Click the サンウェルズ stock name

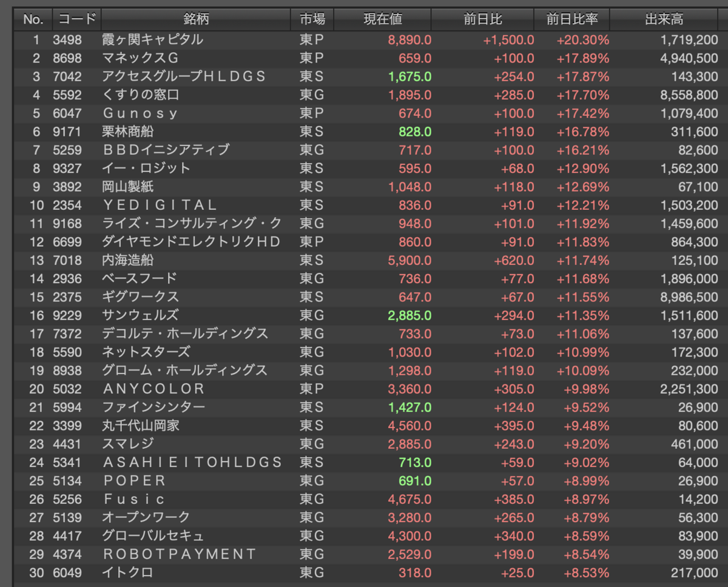point(141,315)
